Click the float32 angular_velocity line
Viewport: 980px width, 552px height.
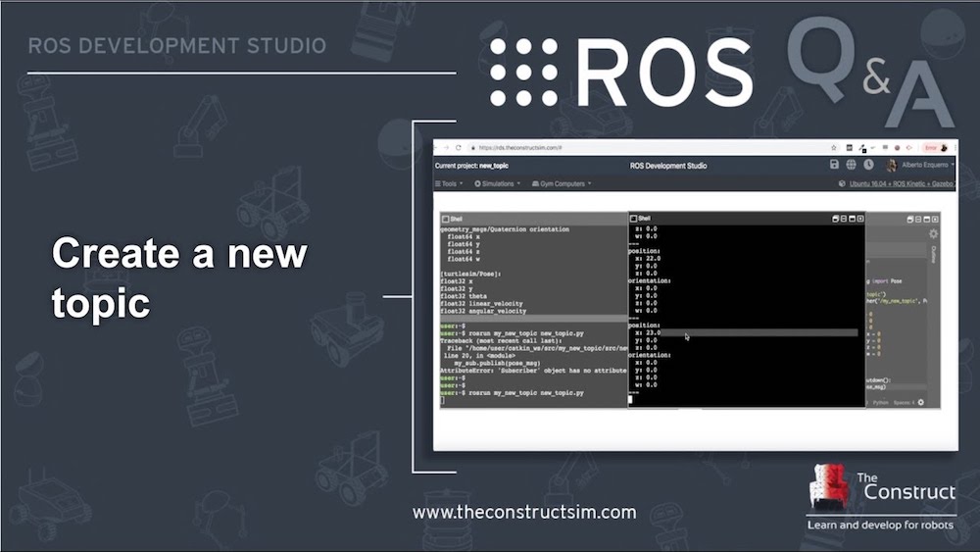(x=483, y=312)
